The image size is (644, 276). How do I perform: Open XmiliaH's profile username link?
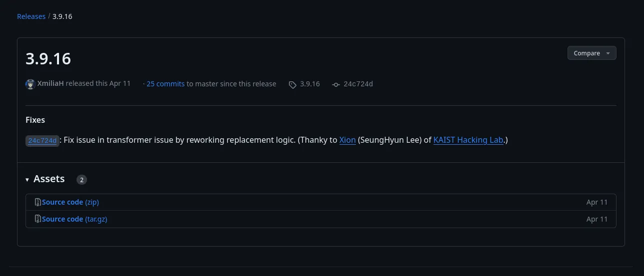pos(50,84)
